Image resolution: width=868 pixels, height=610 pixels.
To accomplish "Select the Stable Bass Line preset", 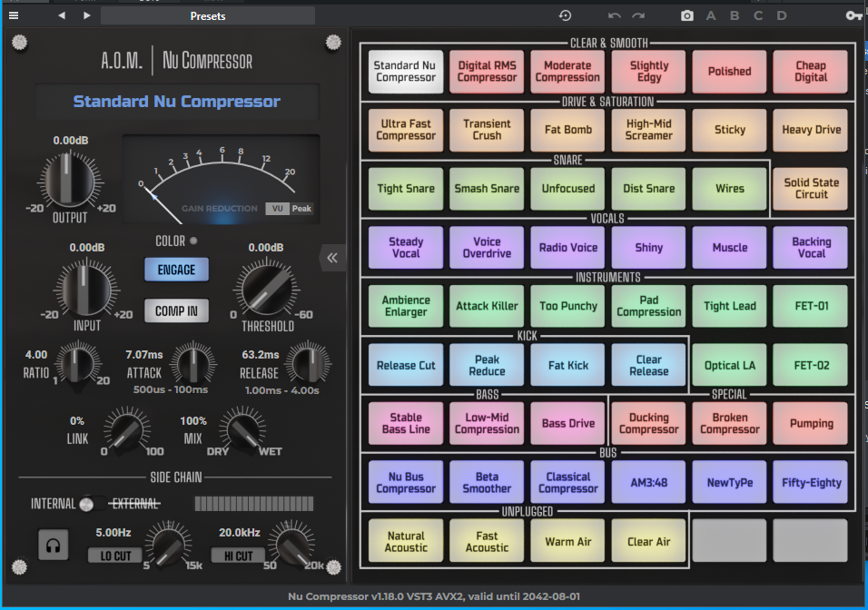I will 406,423.
